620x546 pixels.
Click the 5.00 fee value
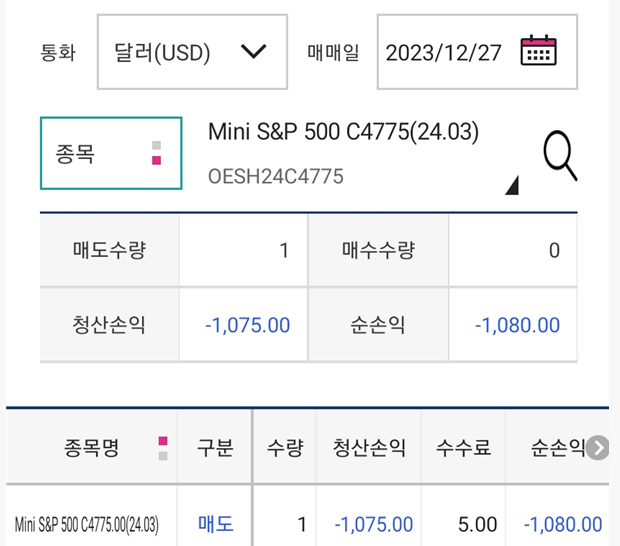click(477, 525)
